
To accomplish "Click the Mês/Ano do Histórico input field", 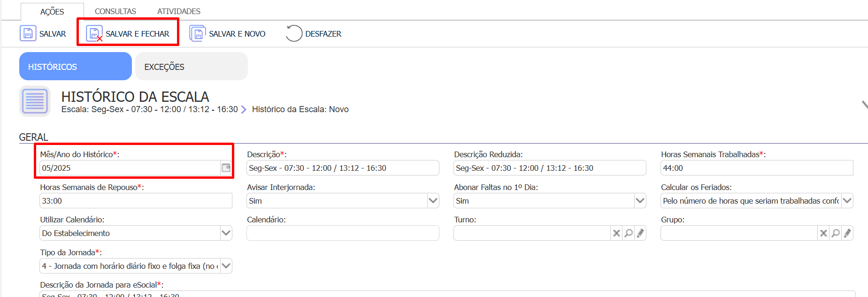I will click(x=131, y=168).
